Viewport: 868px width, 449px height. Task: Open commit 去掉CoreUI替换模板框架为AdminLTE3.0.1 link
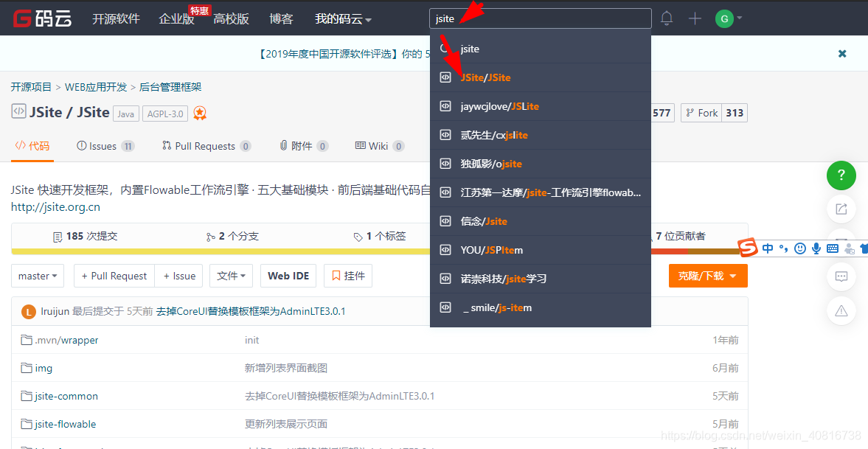coord(251,312)
